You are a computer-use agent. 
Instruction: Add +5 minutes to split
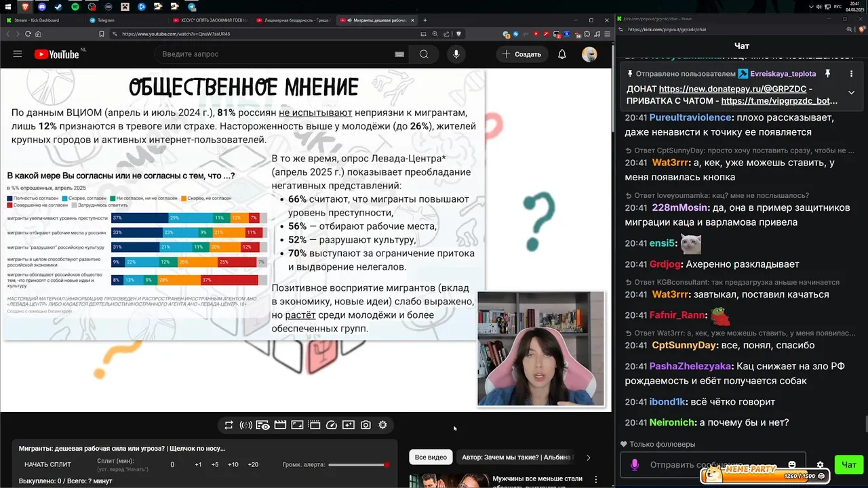(x=215, y=465)
